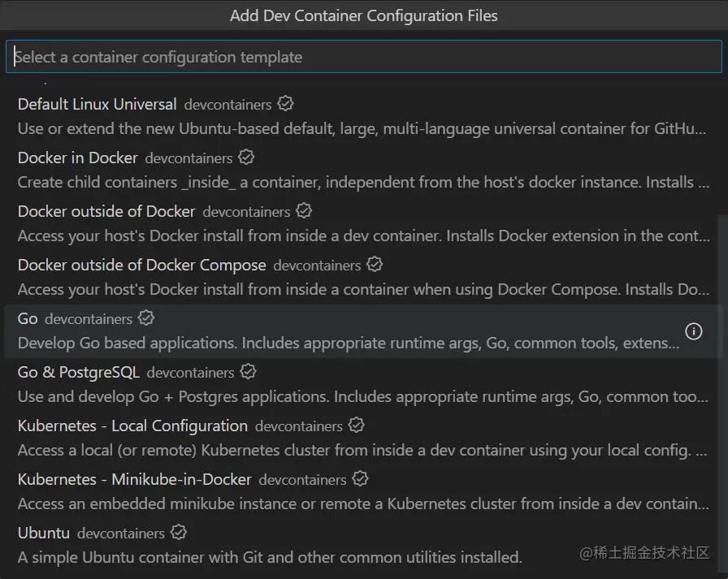Select the Go & PostgreSQL template

point(79,373)
